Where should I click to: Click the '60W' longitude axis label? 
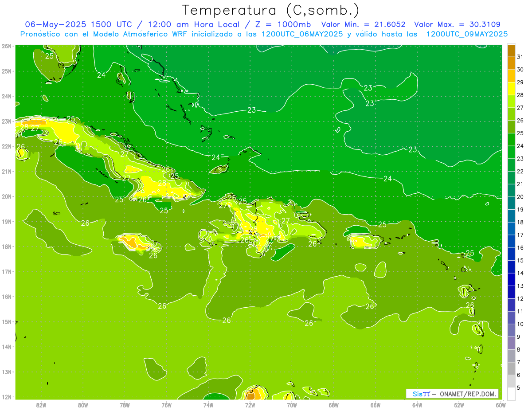click(x=501, y=405)
